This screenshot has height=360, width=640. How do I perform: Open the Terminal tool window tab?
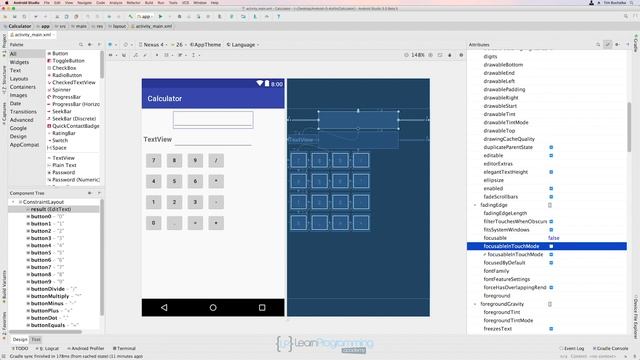click(x=124, y=349)
